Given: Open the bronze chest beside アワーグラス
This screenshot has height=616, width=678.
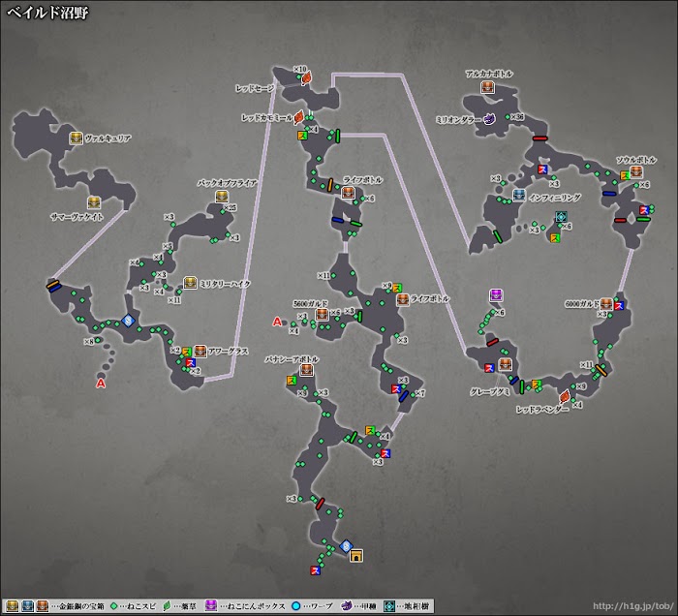Looking at the screenshot, I should [200, 351].
